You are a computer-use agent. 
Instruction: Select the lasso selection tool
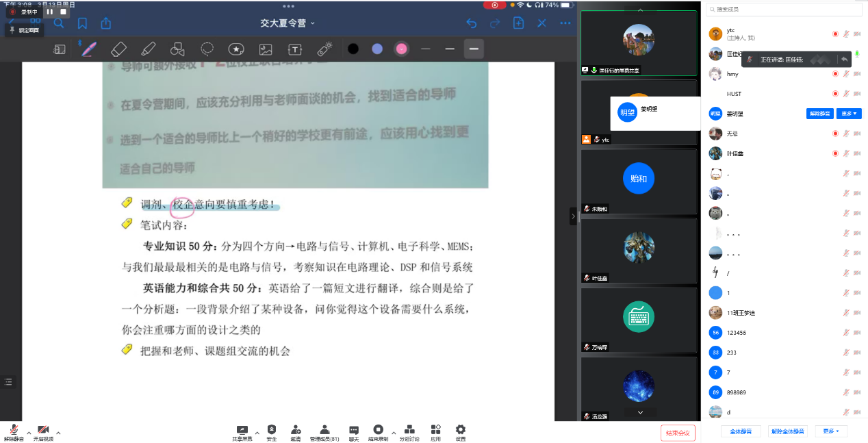click(207, 49)
